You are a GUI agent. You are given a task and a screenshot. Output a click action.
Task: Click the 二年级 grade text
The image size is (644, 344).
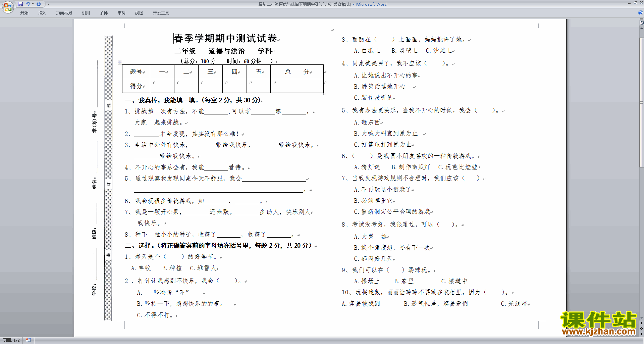[185, 51]
